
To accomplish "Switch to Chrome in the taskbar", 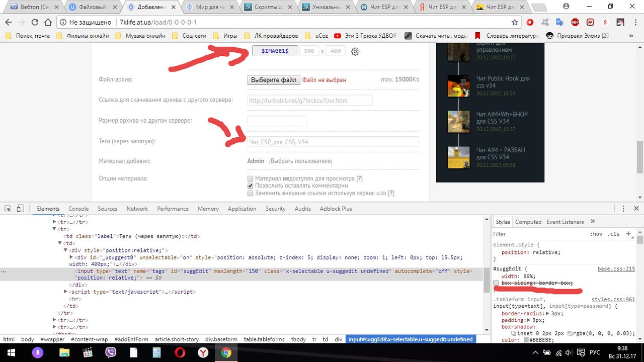I will (x=226, y=353).
